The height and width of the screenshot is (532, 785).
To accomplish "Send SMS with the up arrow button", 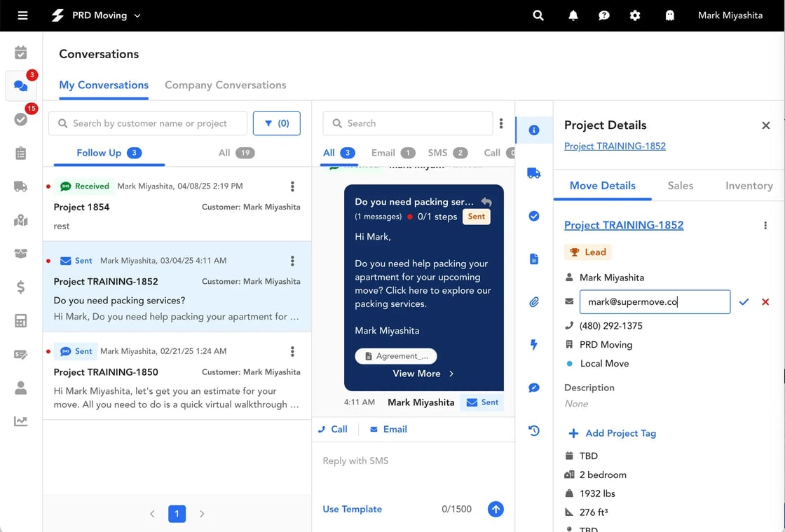I will tap(496, 510).
